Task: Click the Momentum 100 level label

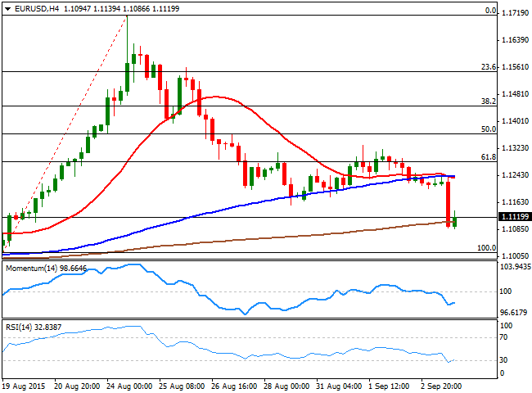Action: point(506,291)
